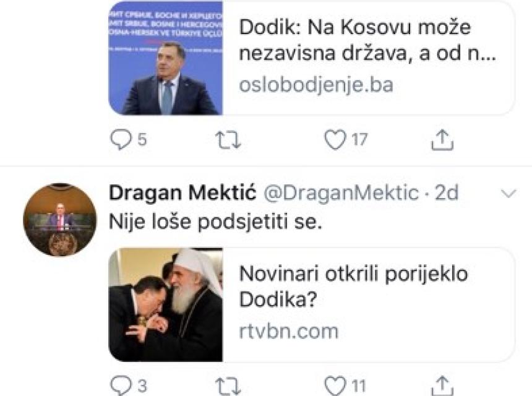The image size is (532, 396).
Task: Open Dragan Mektić's profile avatar
Action: (x=60, y=220)
